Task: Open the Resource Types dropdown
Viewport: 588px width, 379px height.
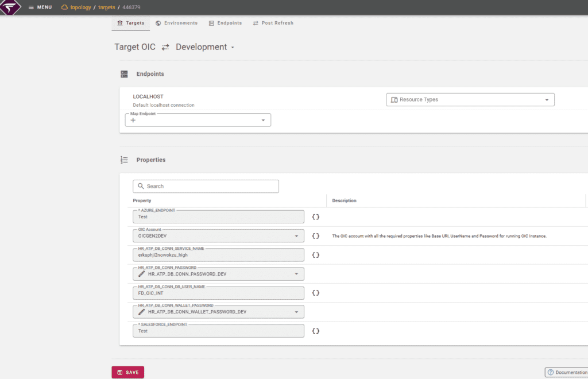Action: click(x=470, y=100)
